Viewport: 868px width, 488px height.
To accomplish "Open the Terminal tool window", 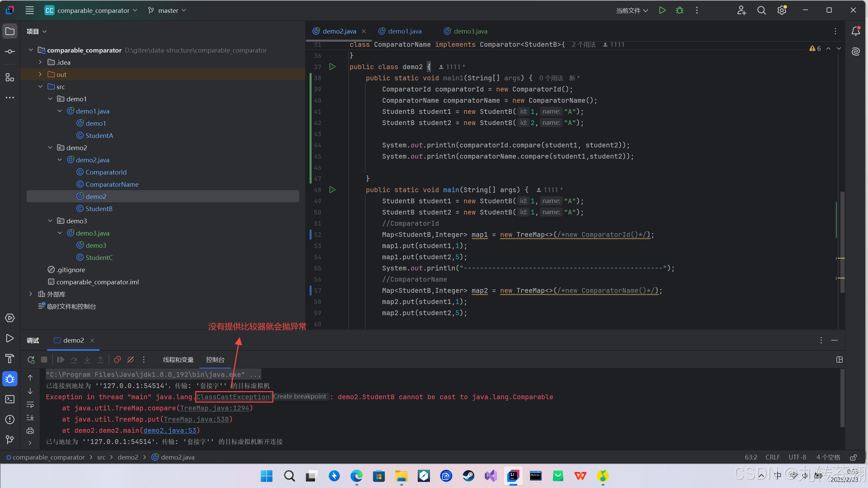I will click(10, 399).
